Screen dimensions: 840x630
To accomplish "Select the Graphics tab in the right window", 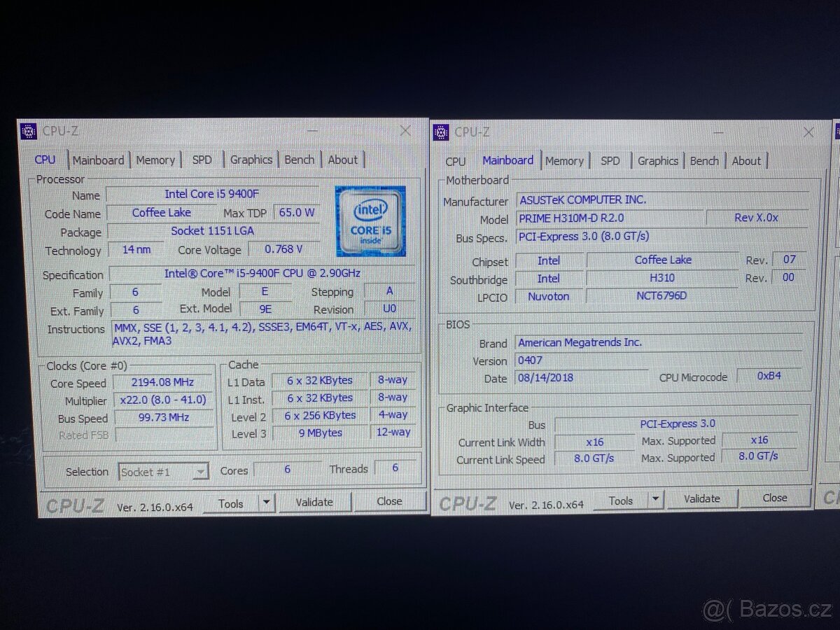I will tap(657, 161).
